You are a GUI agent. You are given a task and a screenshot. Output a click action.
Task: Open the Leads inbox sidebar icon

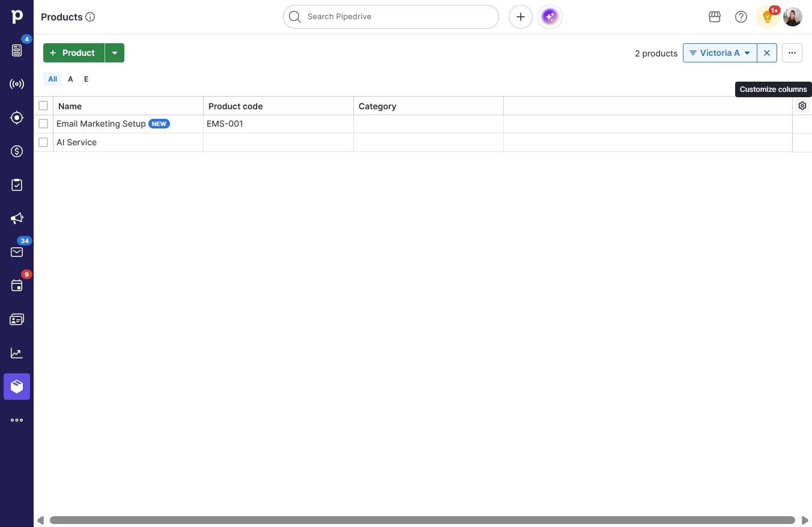pyautogui.click(x=17, y=50)
